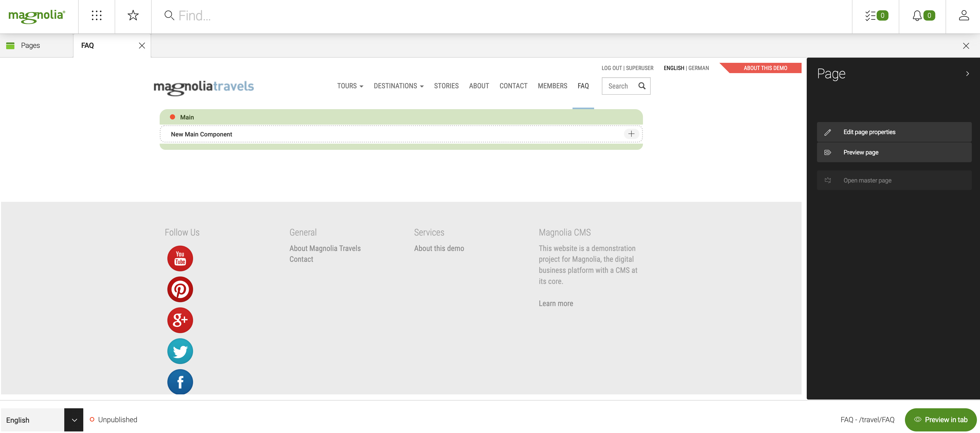The image size is (980, 433).
Task: Click the tasks/notifications icon with badge
Action: click(x=875, y=16)
